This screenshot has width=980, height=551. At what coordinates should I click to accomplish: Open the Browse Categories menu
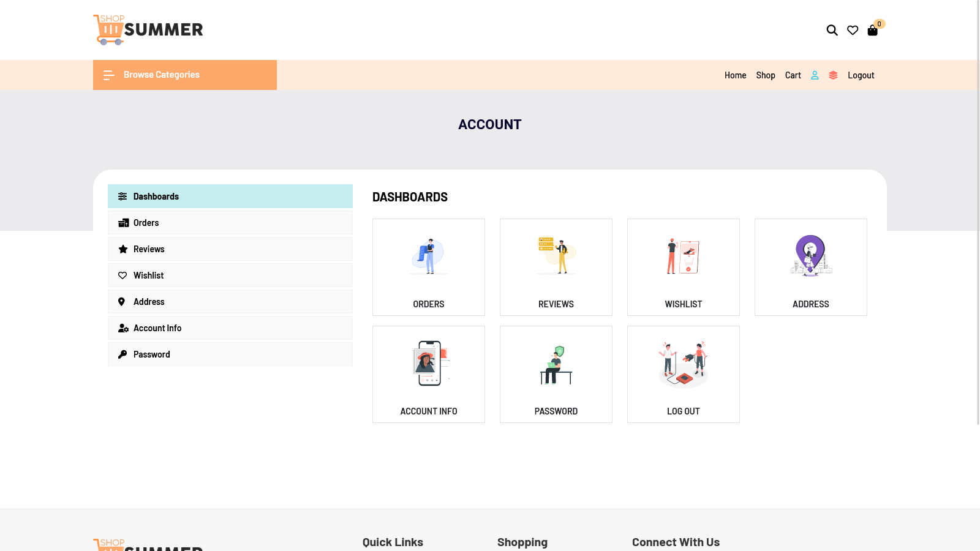pos(161,75)
